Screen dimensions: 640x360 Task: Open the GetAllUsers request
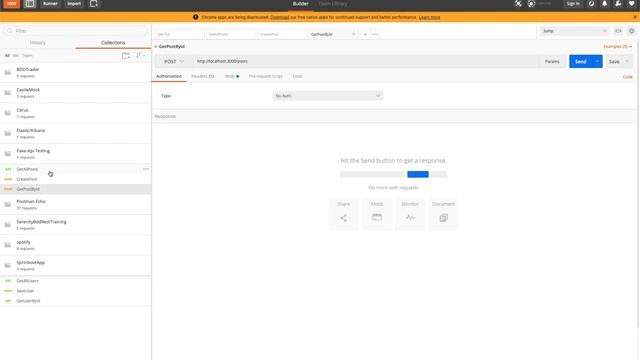pos(76,281)
